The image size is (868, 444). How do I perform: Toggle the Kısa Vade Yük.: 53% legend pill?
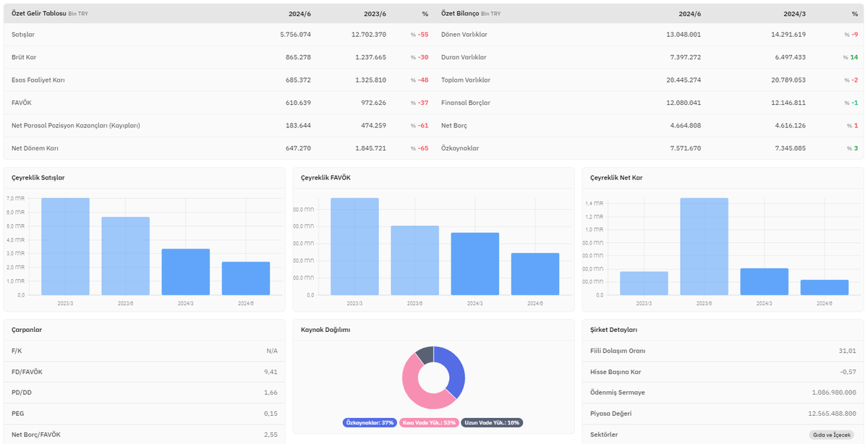click(429, 422)
